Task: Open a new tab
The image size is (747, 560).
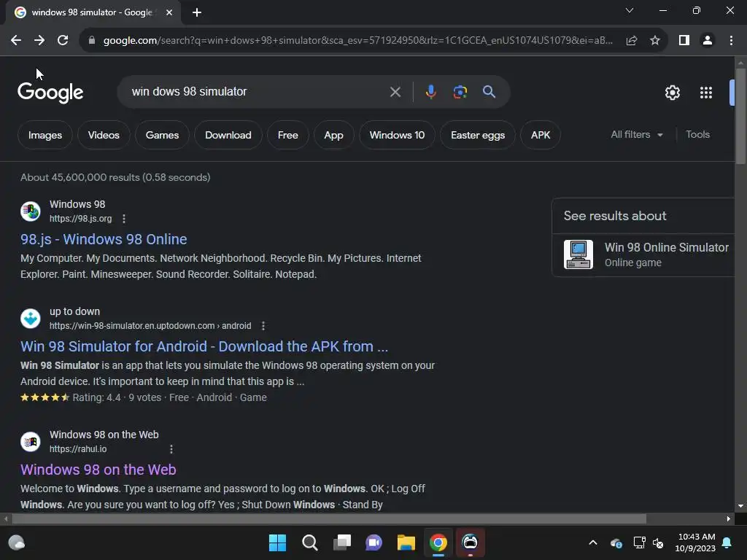Action: click(x=197, y=12)
